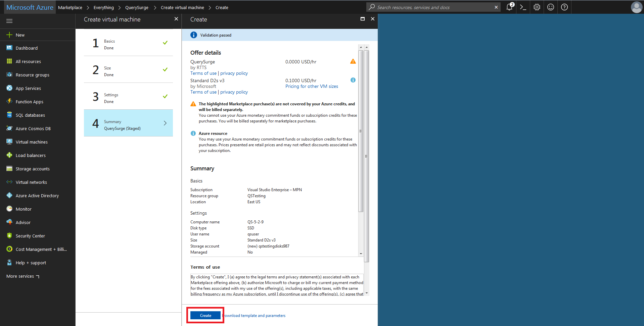Screen dimensions: 644x326
Task: Click the Standard D2s v3 info icon
Action: [353, 80]
